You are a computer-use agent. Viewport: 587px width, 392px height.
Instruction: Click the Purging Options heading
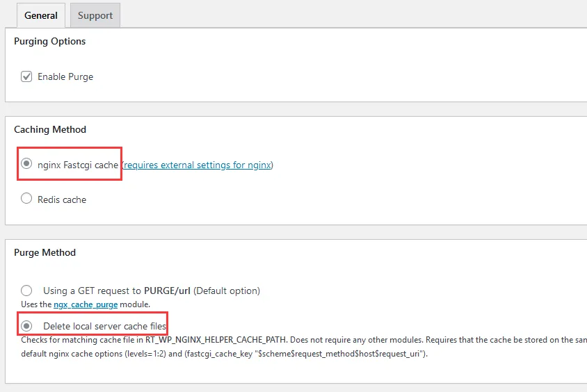coord(50,41)
